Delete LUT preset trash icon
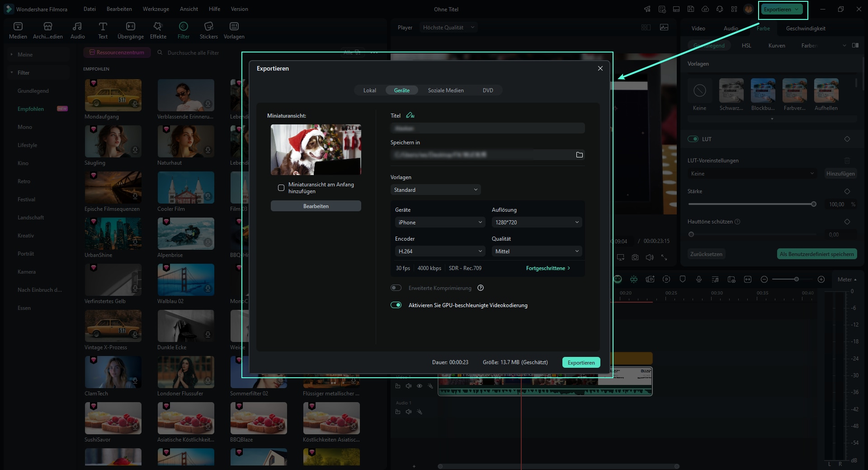 pos(847,161)
